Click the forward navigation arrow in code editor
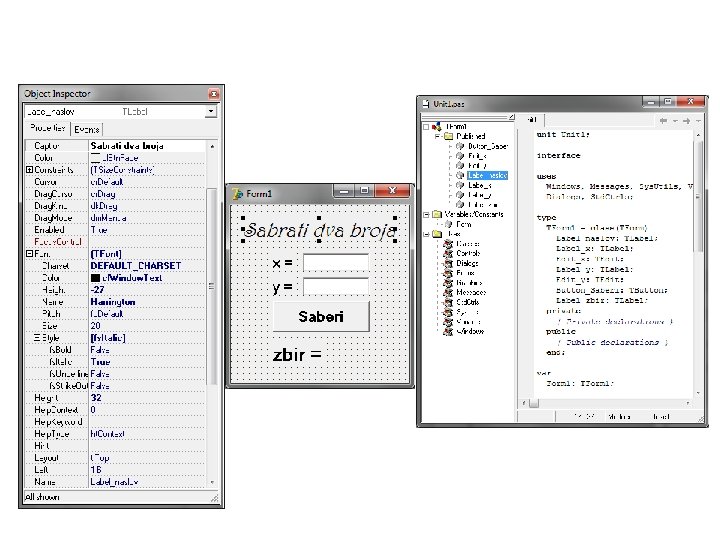This screenshot has width=720, height=540. tap(686, 121)
